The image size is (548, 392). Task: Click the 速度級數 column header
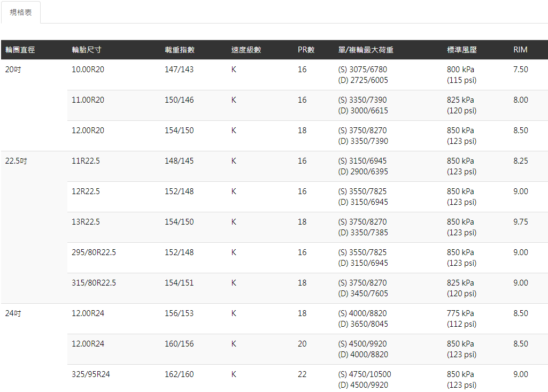point(246,50)
